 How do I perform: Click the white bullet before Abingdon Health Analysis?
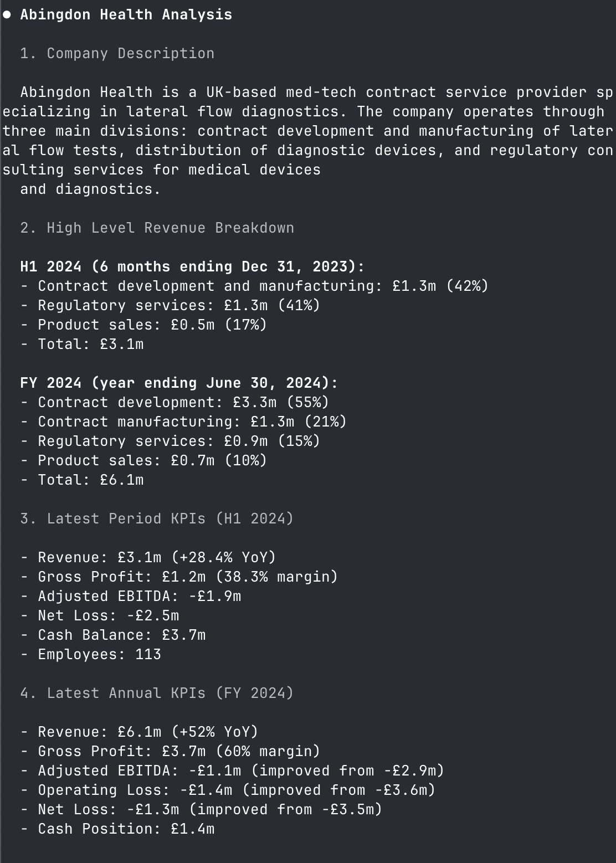[7, 15]
